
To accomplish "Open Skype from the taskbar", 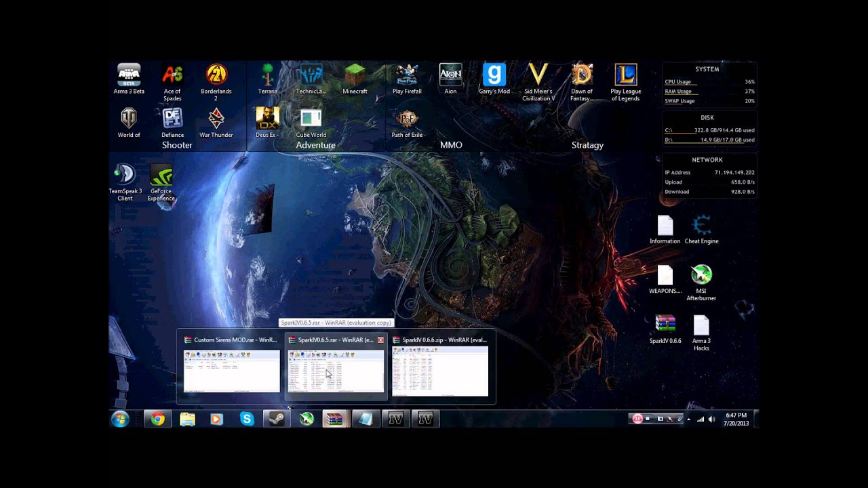I will click(247, 420).
